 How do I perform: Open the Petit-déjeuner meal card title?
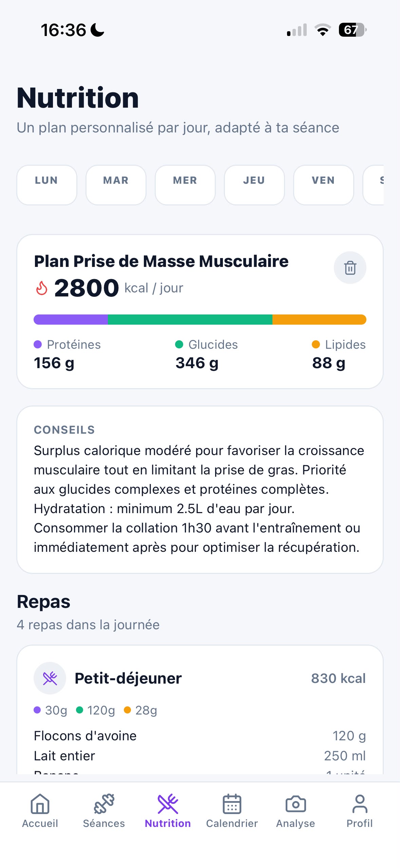128,678
